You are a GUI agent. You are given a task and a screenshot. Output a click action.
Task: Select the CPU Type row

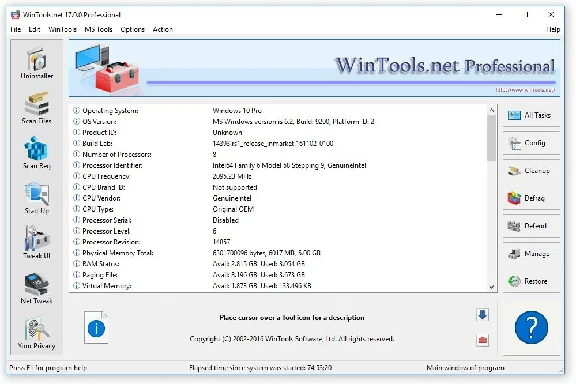click(x=279, y=209)
